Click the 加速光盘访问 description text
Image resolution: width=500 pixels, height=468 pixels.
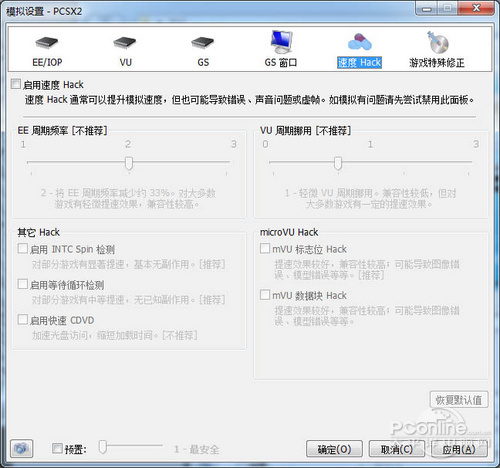click(x=115, y=335)
